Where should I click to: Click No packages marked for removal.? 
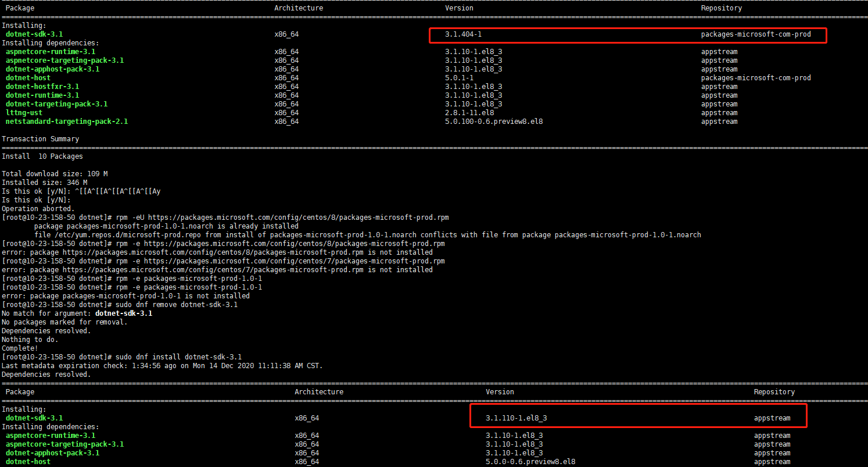coord(64,322)
